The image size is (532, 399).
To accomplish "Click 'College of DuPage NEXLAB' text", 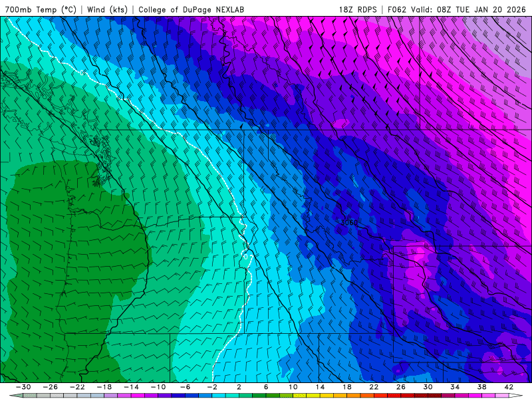I will (191, 9).
